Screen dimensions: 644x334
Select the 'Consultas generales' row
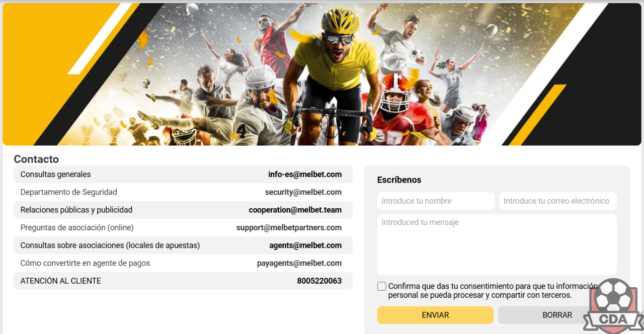click(183, 175)
